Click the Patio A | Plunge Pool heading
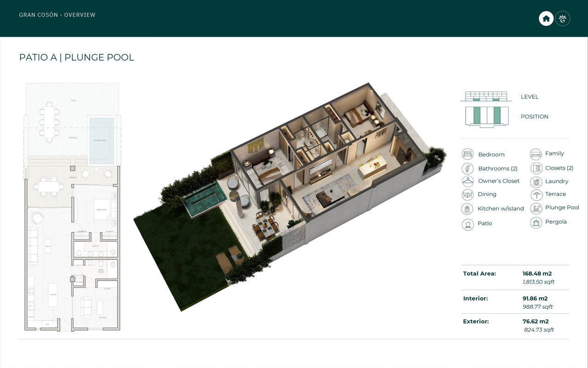The height and width of the screenshot is (368, 588). click(77, 57)
